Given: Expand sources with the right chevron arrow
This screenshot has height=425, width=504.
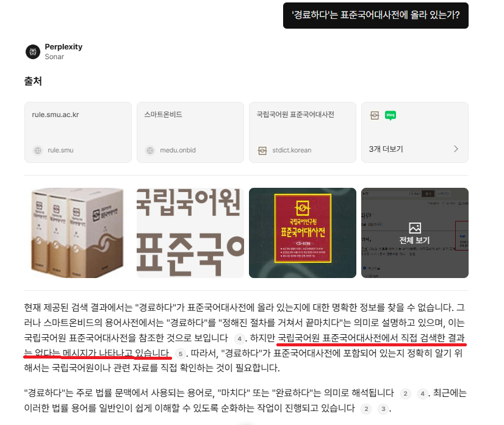Looking at the screenshot, I should tap(456, 149).
